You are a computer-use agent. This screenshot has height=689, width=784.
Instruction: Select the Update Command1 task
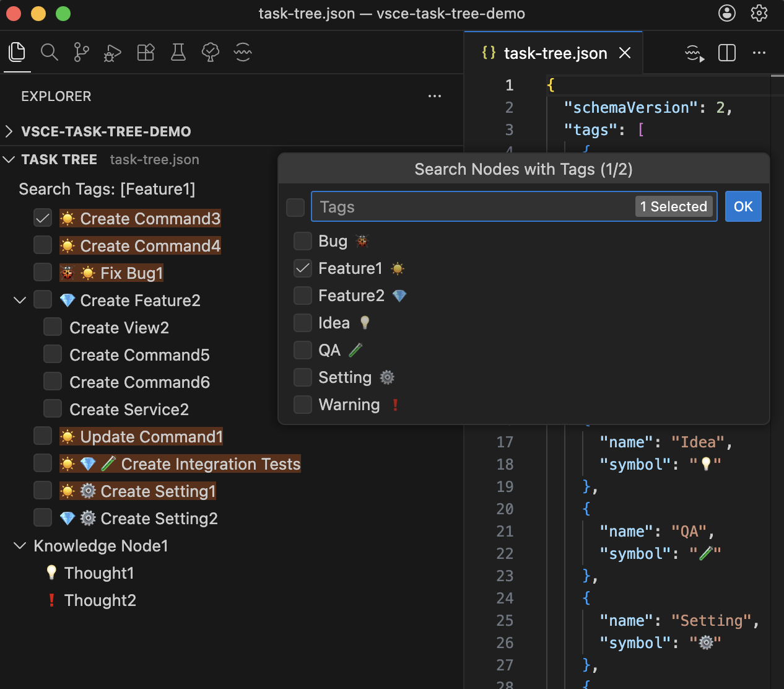click(x=151, y=437)
